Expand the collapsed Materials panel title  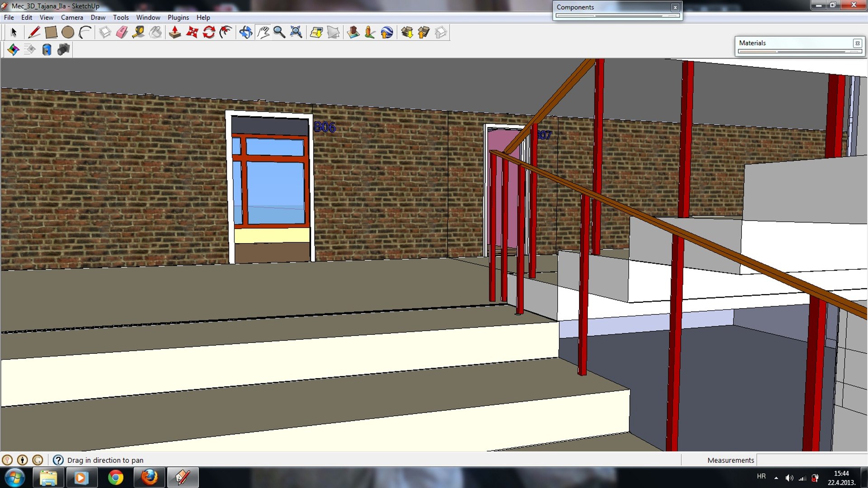752,43
